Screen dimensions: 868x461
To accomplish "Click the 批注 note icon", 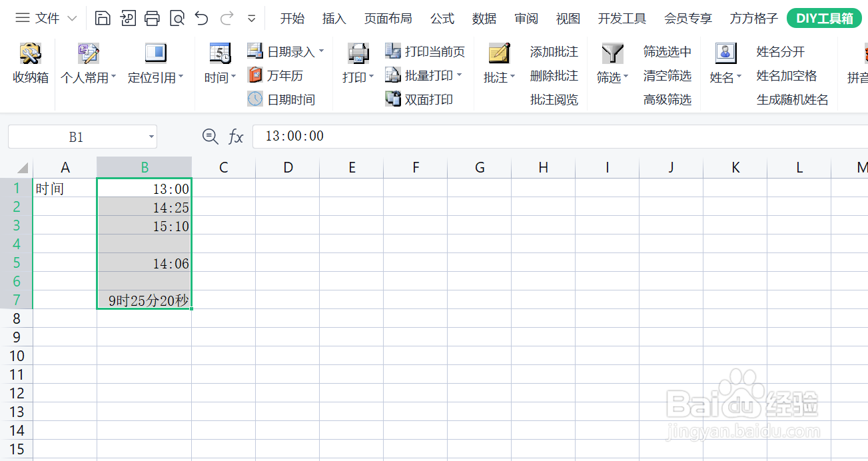I will coord(499,53).
